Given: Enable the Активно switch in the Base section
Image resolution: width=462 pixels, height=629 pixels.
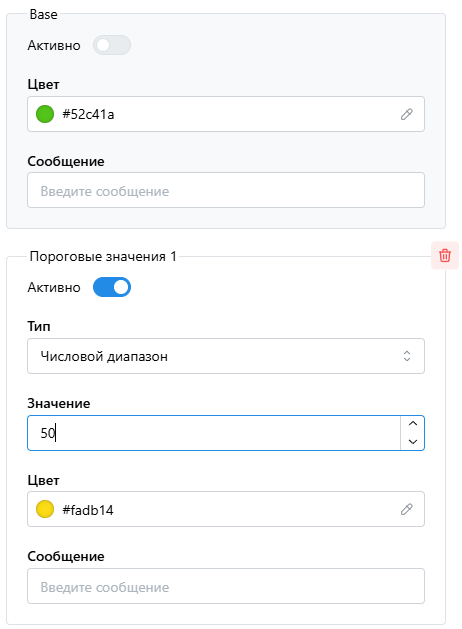Looking at the screenshot, I should point(112,45).
